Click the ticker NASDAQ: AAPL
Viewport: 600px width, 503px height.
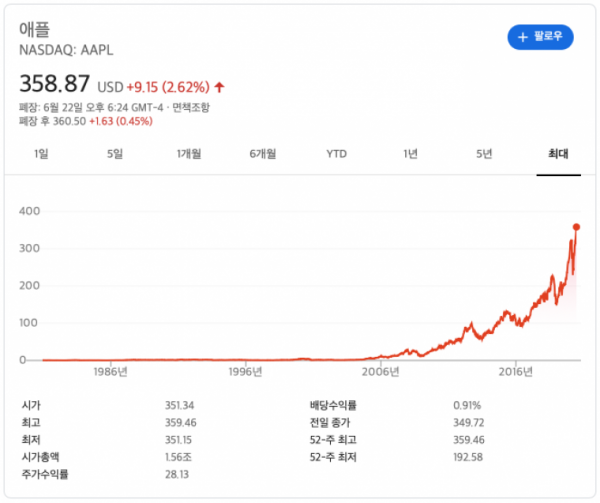pos(66,50)
